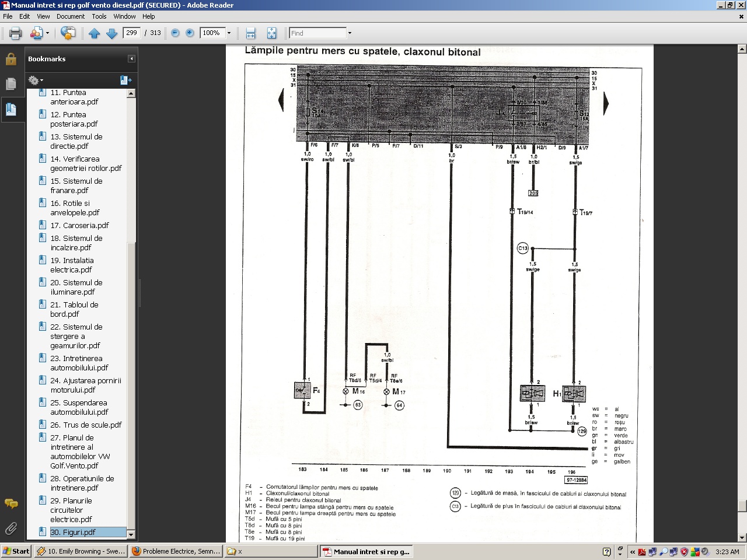Open bookmark 14. Verificarea geometriei rotilor.pdf

86,163
